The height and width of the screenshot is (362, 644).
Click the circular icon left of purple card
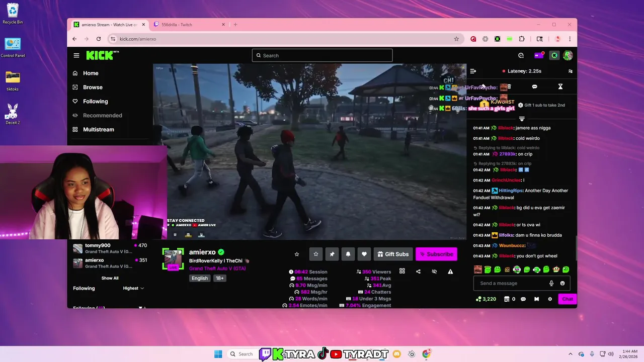pos(521,55)
